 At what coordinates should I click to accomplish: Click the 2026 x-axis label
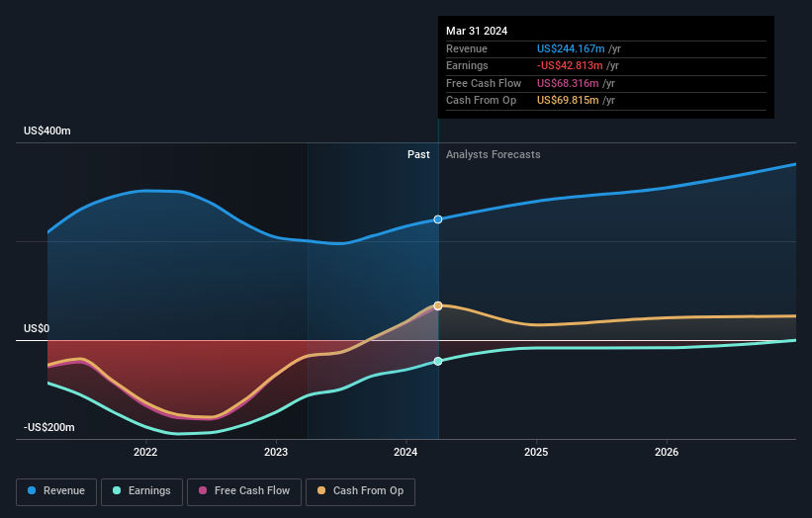[667, 452]
